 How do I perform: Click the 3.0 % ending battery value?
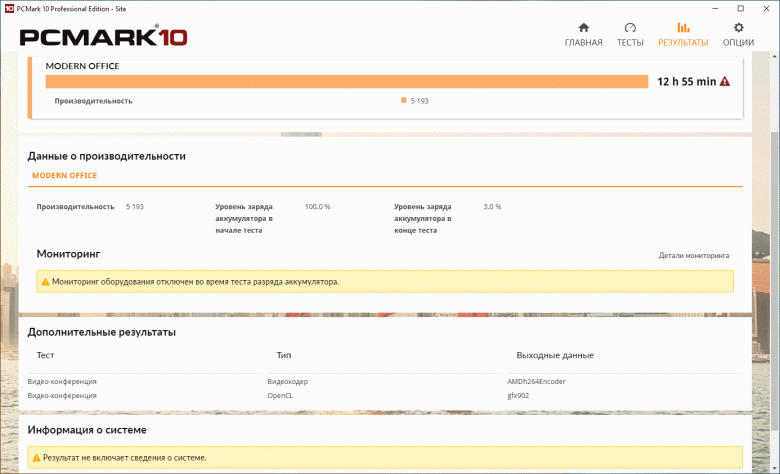click(x=492, y=206)
